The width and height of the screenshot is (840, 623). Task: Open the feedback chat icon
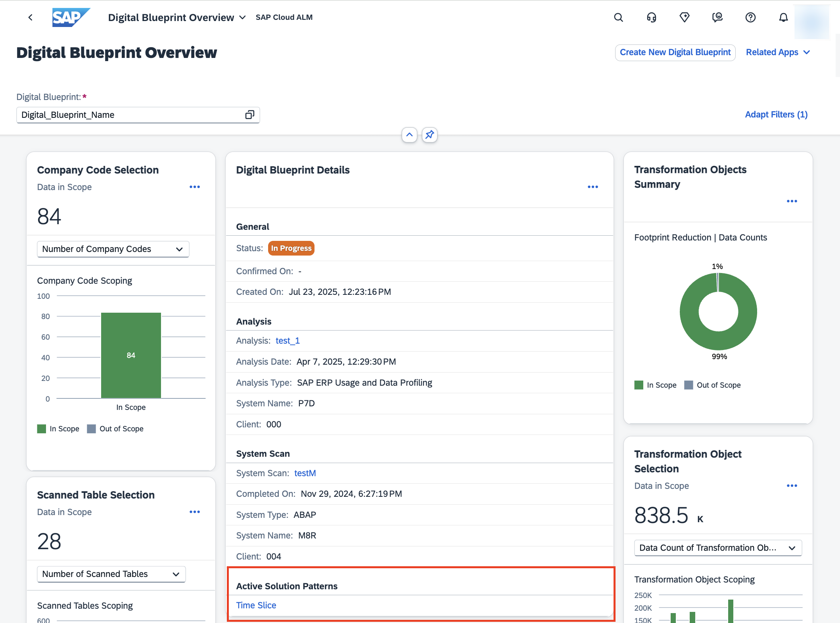[717, 17]
